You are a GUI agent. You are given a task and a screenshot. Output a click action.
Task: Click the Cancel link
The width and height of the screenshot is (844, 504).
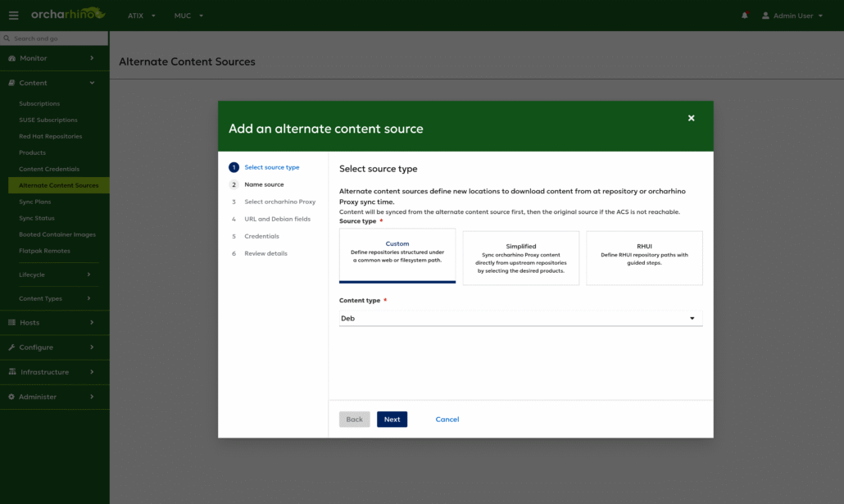click(447, 420)
